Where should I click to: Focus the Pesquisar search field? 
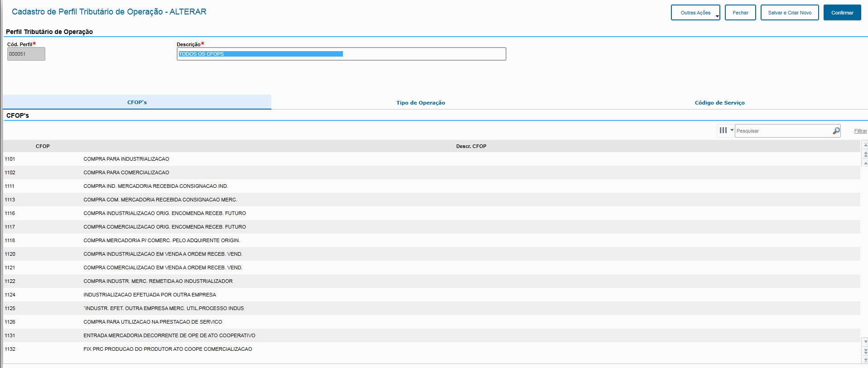click(783, 131)
